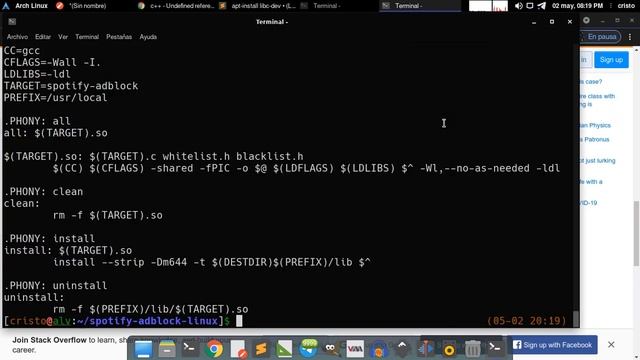Open the 'Patronus' sidebar link in Chrome

[x=595, y=140]
